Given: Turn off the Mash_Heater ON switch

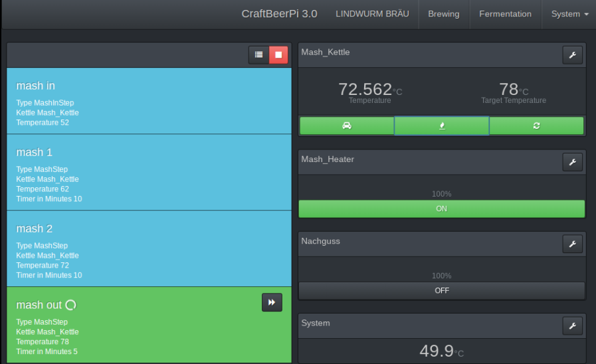Looking at the screenshot, I should click(x=442, y=209).
